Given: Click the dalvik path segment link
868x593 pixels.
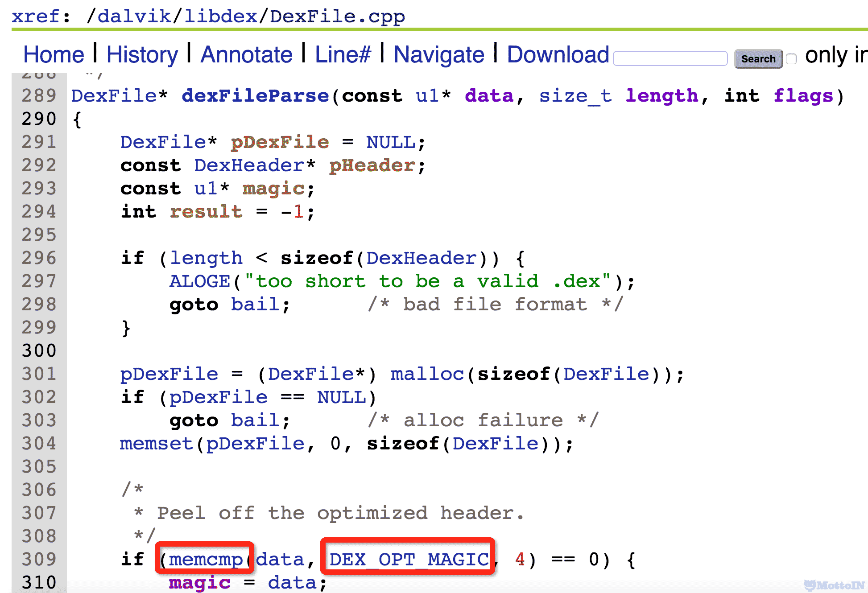Looking at the screenshot, I should click(134, 16).
